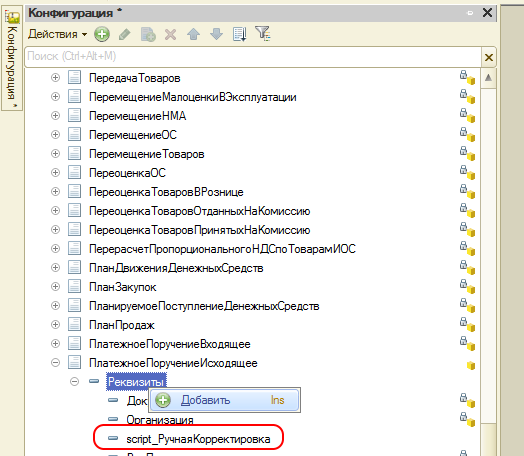Select ПереоценкаТоваровПринятыхНаКомиссию document
The width and height of the screenshot is (524, 456).
tap(200, 231)
